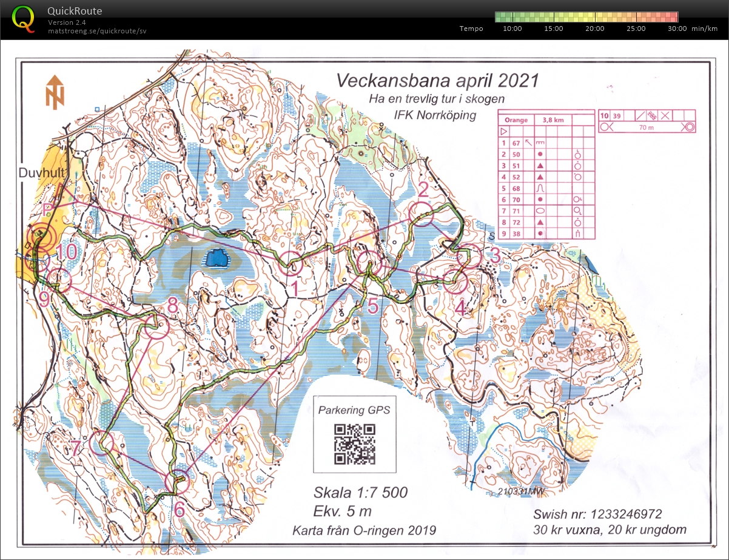The width and height of the screenshot is (729, 560).
Task: Click control code 39 in the description table
Action: (617, 115)
